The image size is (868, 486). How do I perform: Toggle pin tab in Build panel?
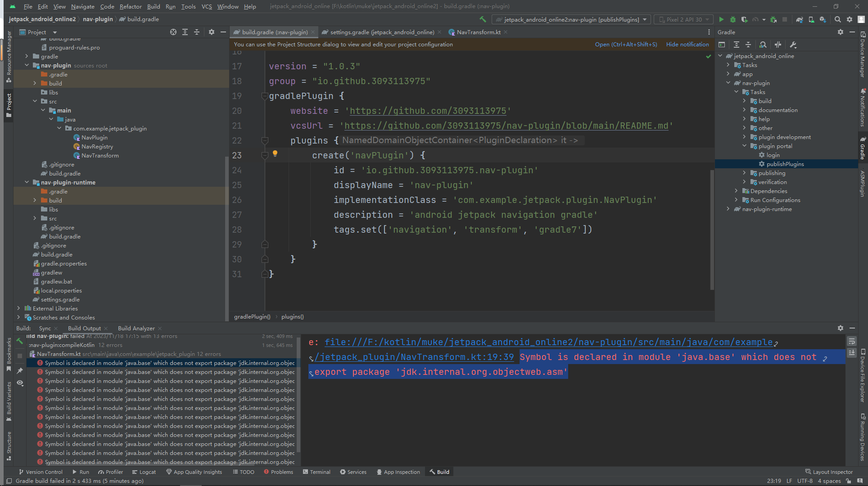click(x=20, y=371)
